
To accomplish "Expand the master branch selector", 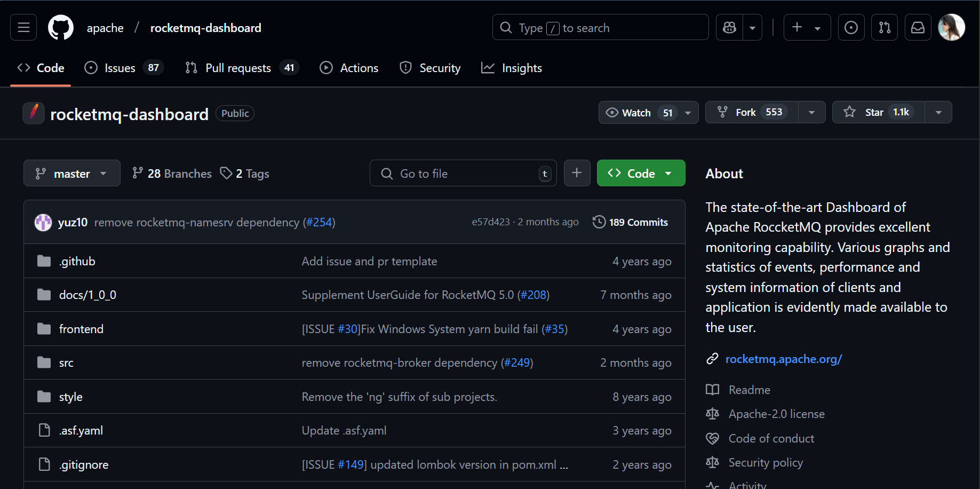I will (71, 173).
